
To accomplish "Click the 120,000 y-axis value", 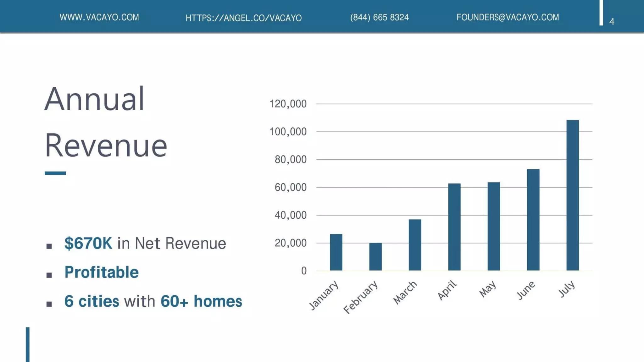I will [288, 104].
